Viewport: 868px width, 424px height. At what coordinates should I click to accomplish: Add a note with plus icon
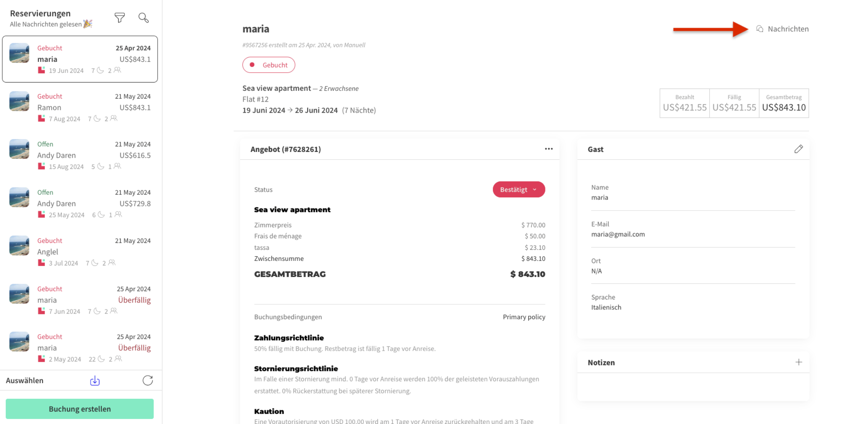point(798,362)
